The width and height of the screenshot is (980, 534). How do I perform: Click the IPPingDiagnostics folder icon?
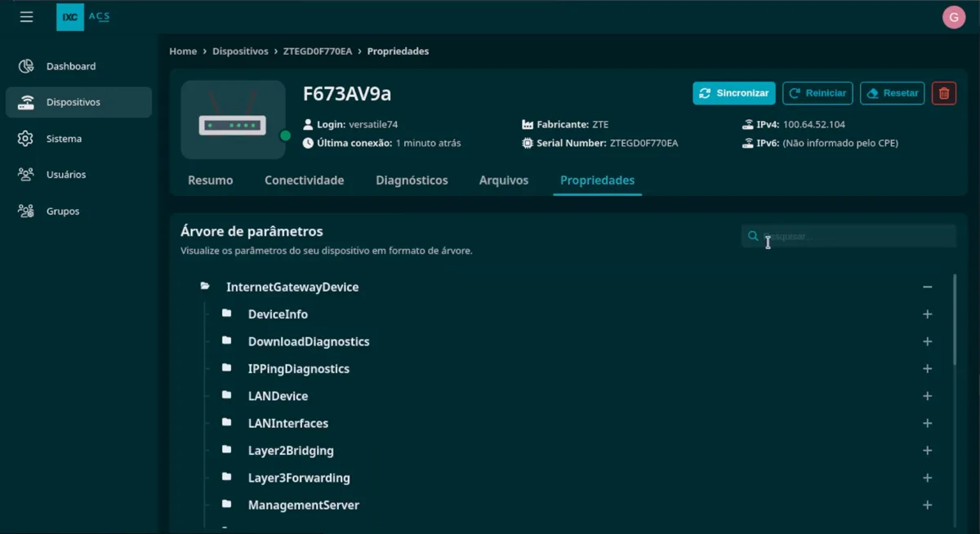pyautogui.click(x=227, y=368)
